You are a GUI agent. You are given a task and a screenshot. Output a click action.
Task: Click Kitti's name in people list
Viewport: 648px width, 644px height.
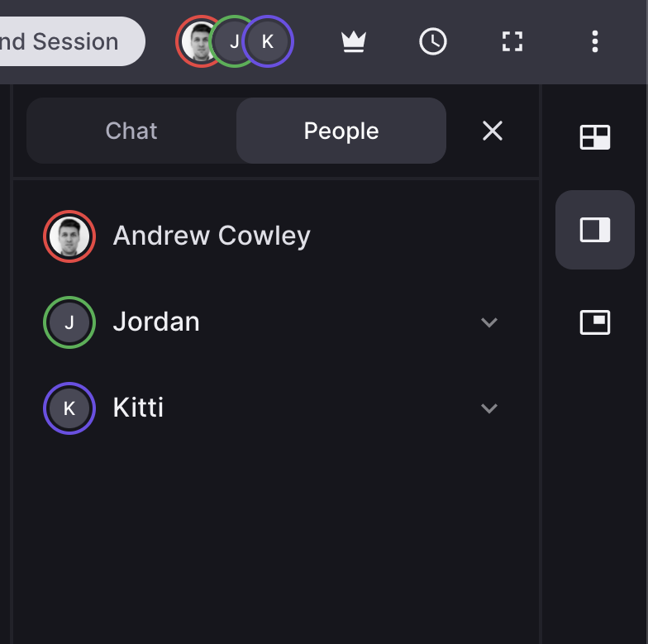[x=138, y=408]
